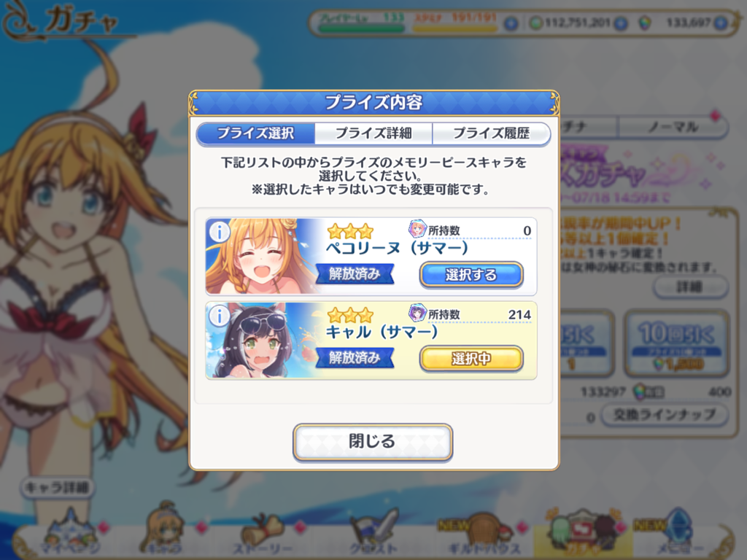Image resolution: width=747 pixels, height=560 pixels.
Task: Open the ギルドハウス icon in bottom bar
Action: (x=483, y=533)
